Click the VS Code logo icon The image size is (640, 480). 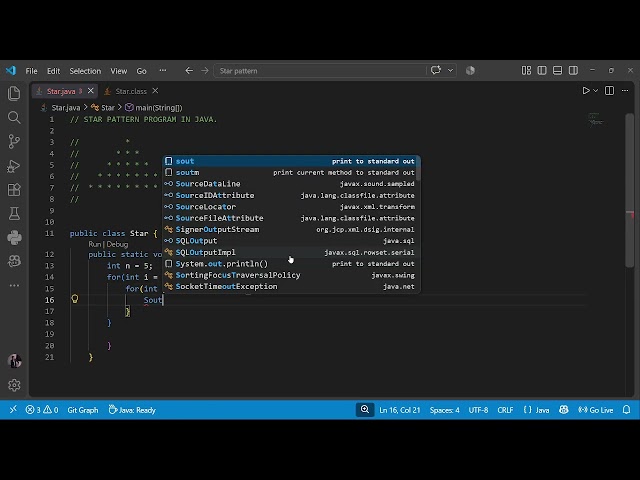(11, 71)
